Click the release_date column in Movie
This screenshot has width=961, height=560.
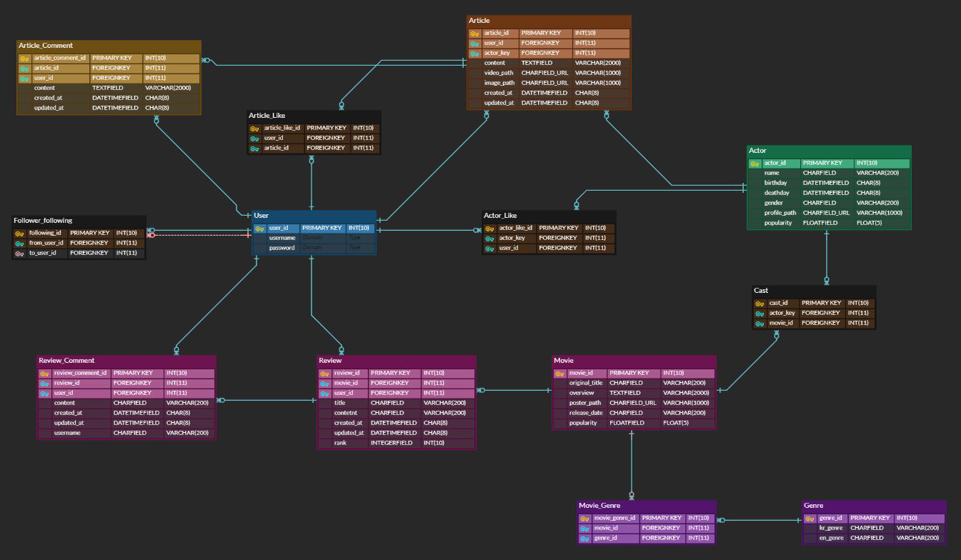click(x=586, y=413)
